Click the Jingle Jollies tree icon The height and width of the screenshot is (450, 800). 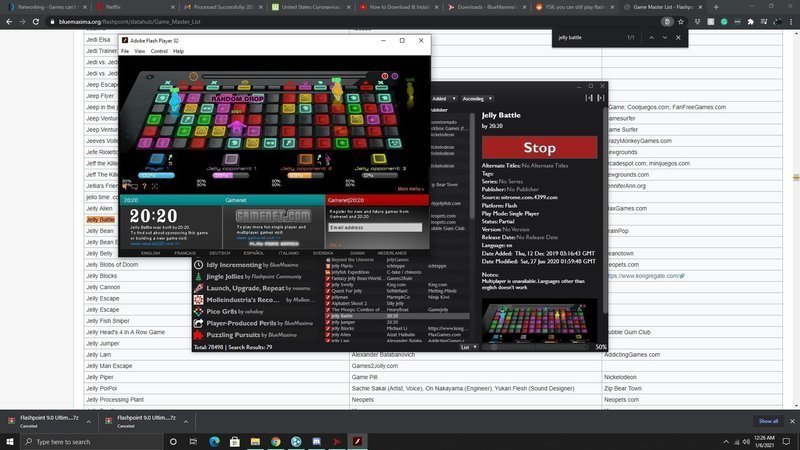[x=198, y=277]
